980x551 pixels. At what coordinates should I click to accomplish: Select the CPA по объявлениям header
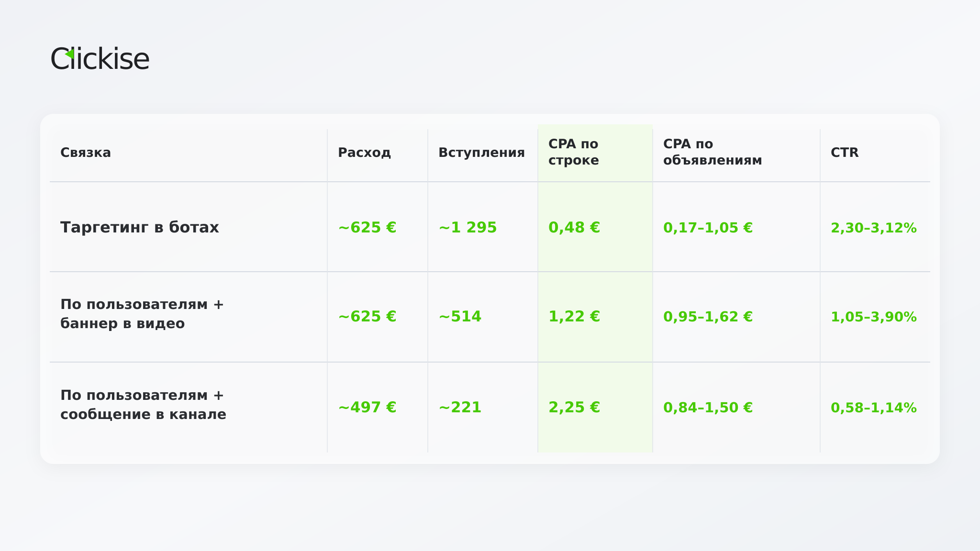click(713, 152)
